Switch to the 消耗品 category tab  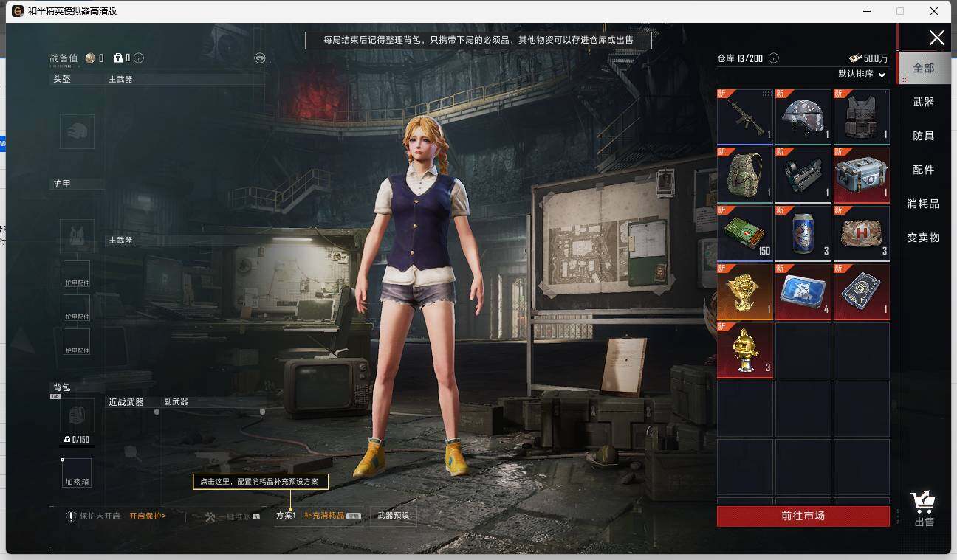pyautogui.click(x=923, y=204)
